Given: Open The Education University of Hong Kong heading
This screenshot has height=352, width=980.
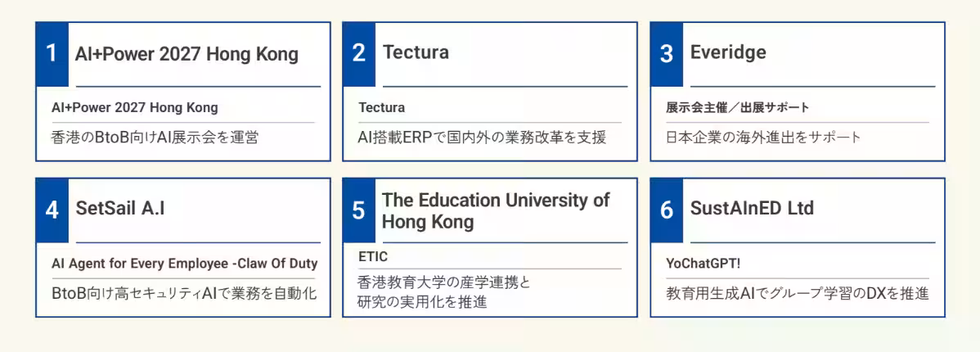Looking at the screenshot, I should pos(496,210).
